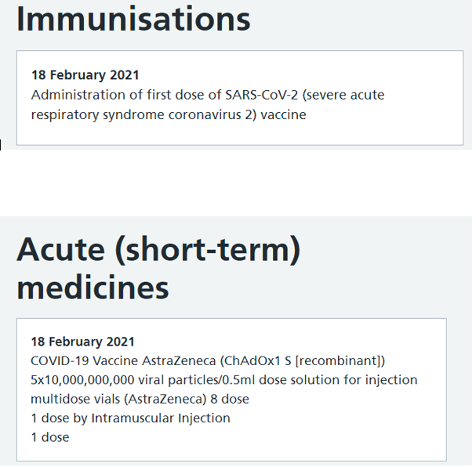Click the "multidose vials" text

point(73,399)
